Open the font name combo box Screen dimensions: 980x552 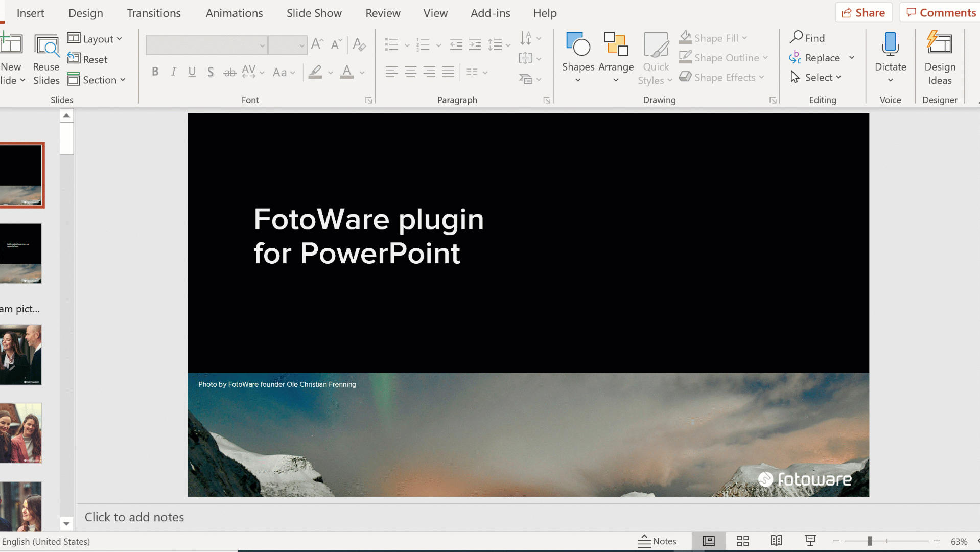tap(206, 45)
